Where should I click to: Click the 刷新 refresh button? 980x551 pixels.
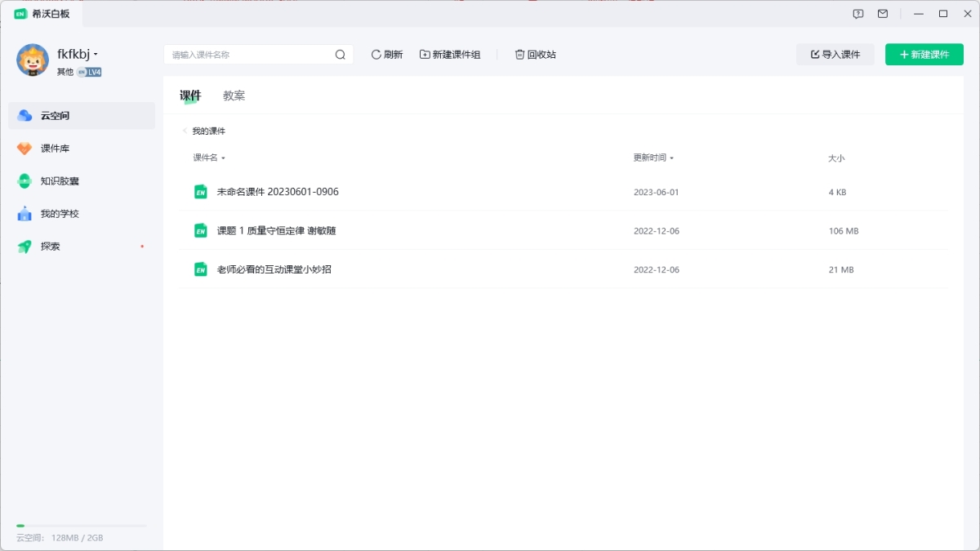[x=387, y=55]
